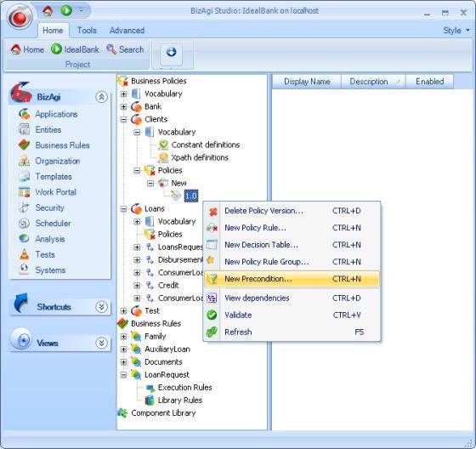Select the Credit tree item under Loans
Viewport: 476px width, 449px height.
[x=168, y=285]
